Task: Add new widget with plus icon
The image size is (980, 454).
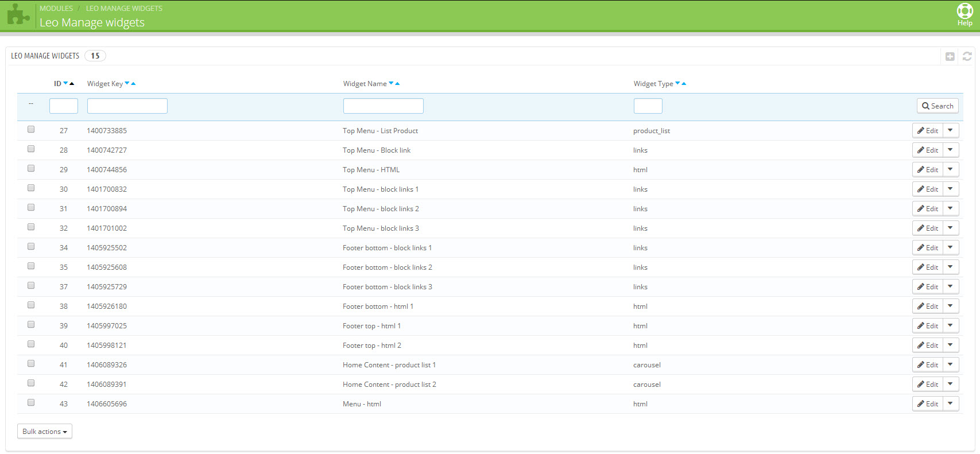Action: pyautogui.click(x=950, y=56)
